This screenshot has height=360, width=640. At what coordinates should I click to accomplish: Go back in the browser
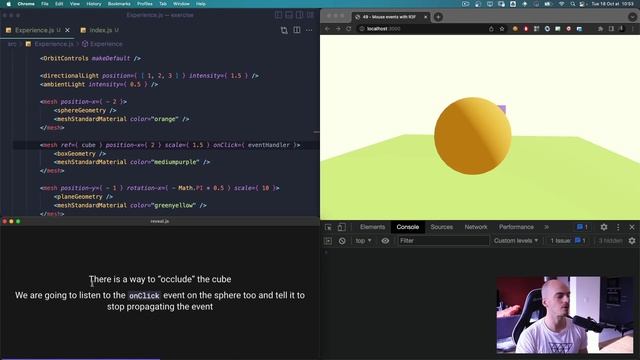pyautogui.click(x=327, y=29)
